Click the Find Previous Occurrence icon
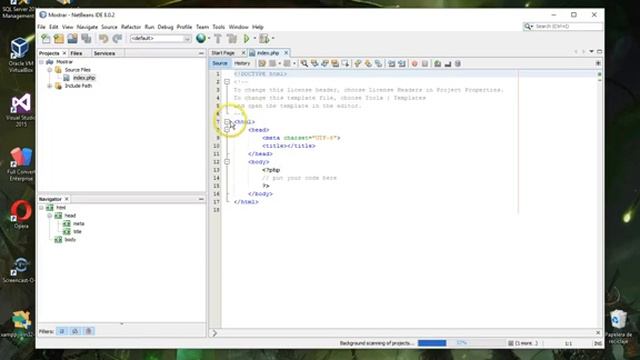The height and width of the screenshot is (360, 640). [x=314, y=64]
